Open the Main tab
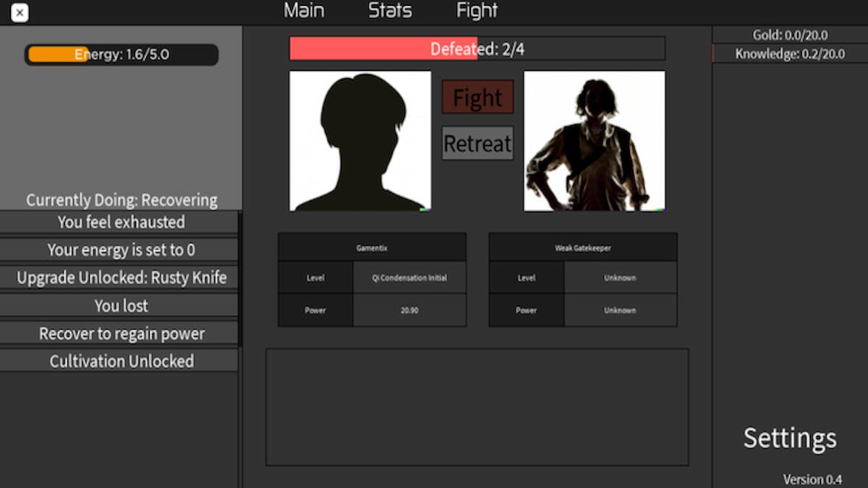Viewport: 868px width, 488px height. click(304, 11)
